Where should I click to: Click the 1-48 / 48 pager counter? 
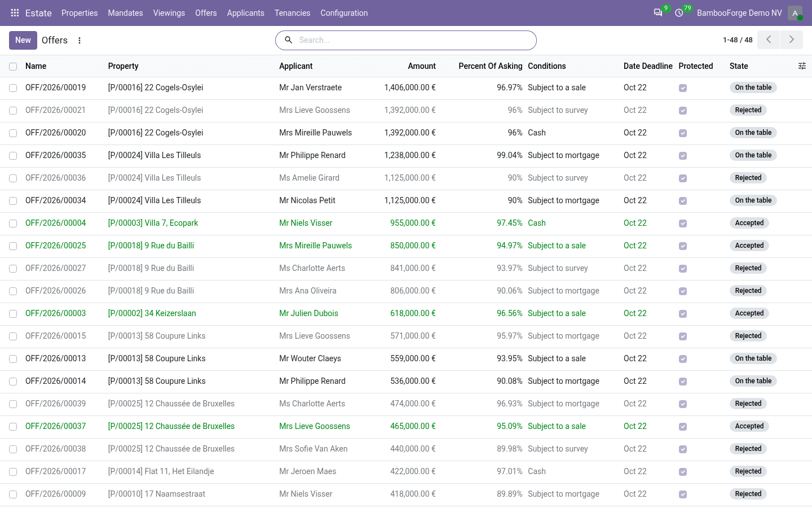tap(738, 40)
